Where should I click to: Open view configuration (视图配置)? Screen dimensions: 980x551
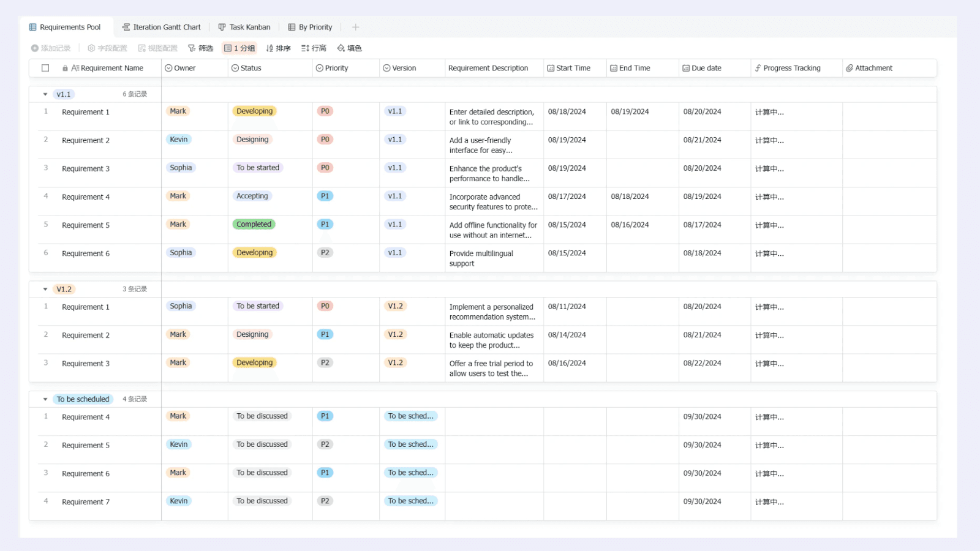point(157,48)
